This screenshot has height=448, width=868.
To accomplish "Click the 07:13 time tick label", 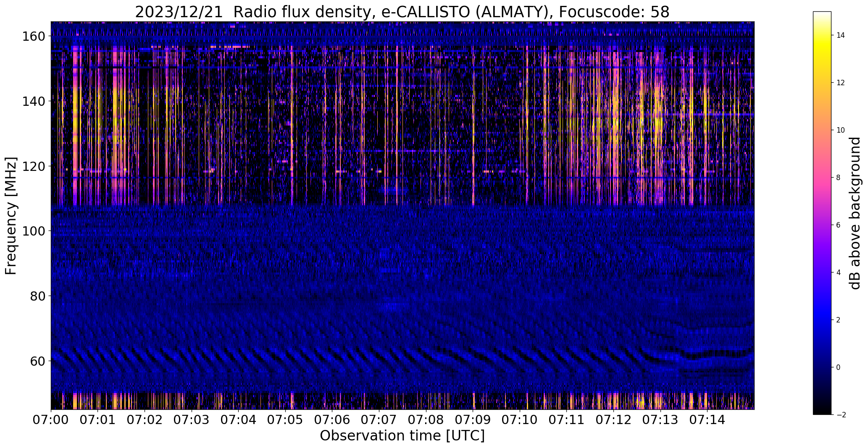I will 661,419.
